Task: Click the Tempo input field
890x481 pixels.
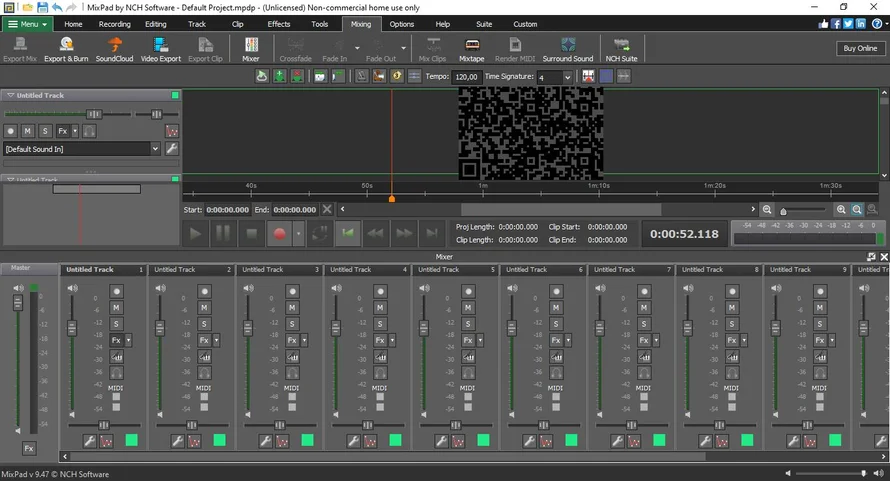Action: [465, 77]
